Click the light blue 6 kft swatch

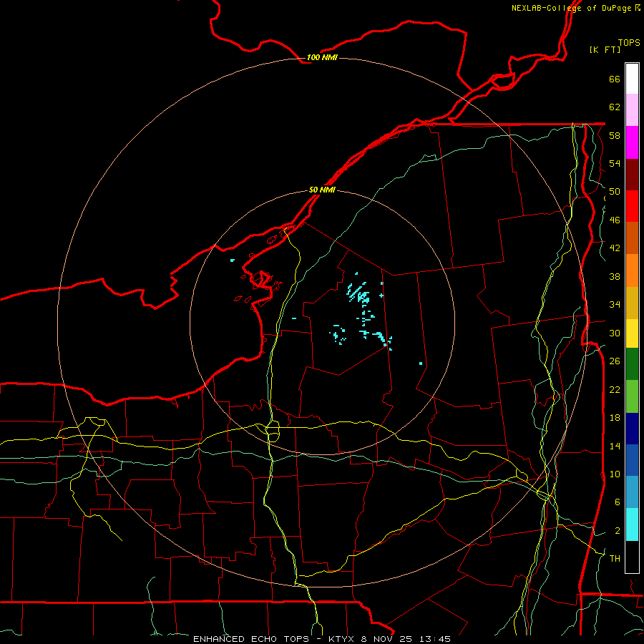click(x=632, y=492)
